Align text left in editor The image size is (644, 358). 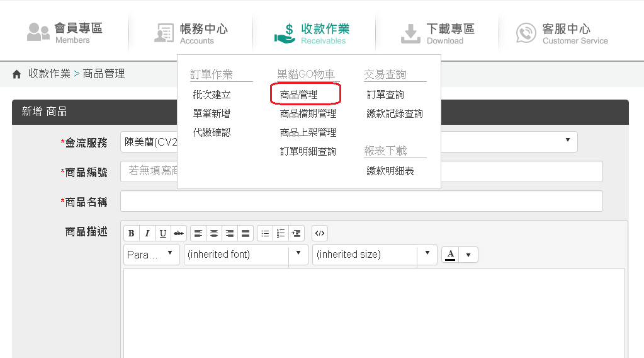click(x=198, y=233)
